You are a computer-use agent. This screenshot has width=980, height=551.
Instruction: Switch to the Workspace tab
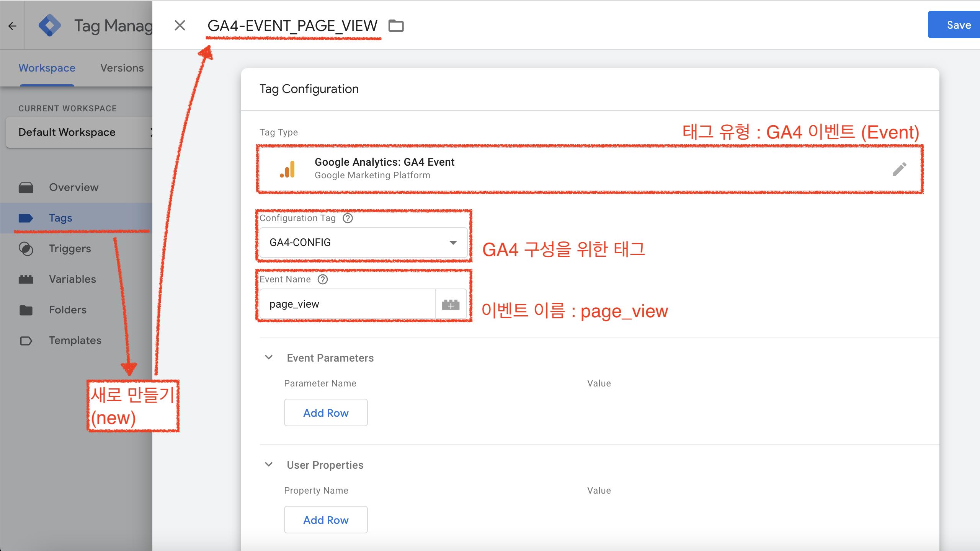coord(47,68)
